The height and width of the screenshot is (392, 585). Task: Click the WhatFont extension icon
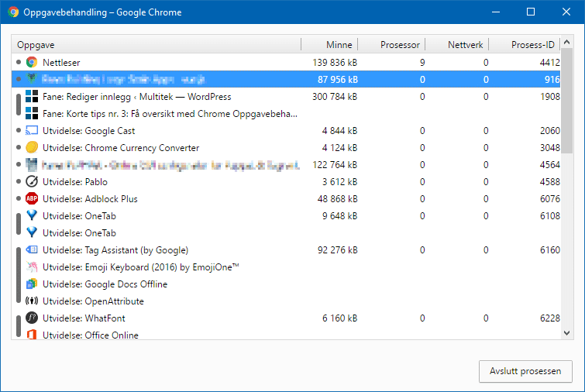pyautogui.click(x=32, y=318)
